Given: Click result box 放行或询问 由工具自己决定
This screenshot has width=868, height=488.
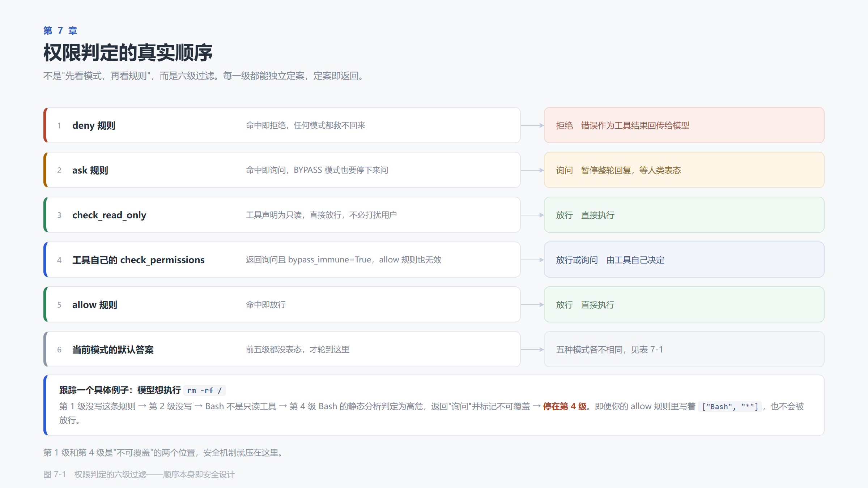Looking at the screenshot, I should tap(684, 260).
